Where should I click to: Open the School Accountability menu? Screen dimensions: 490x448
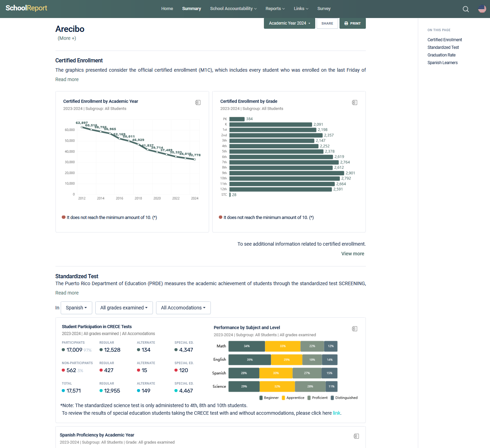tap(233, 9)
